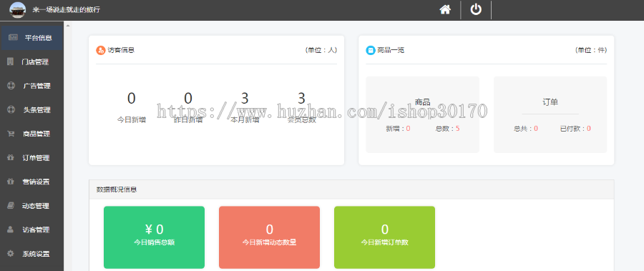Click the 商品一览 title text

(391, 50)
